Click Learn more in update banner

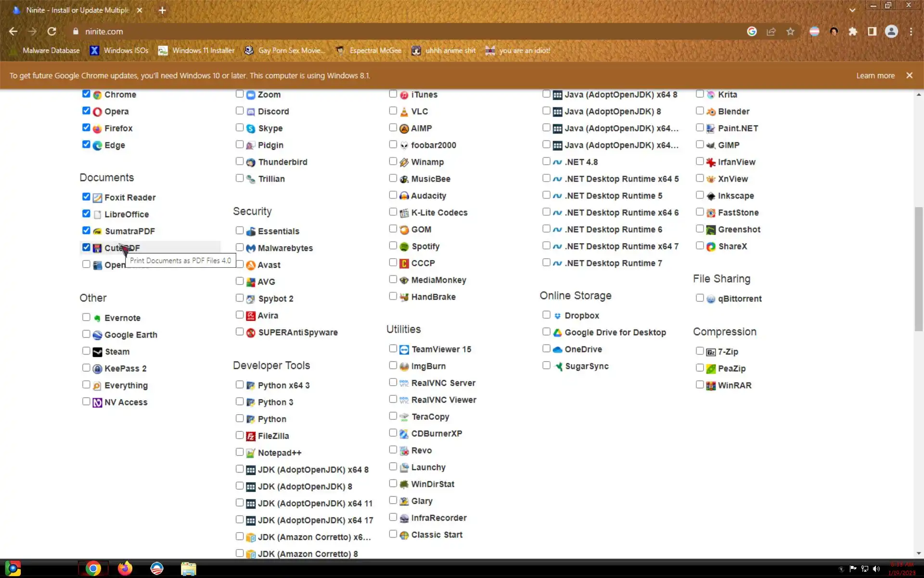coord(875,76)
